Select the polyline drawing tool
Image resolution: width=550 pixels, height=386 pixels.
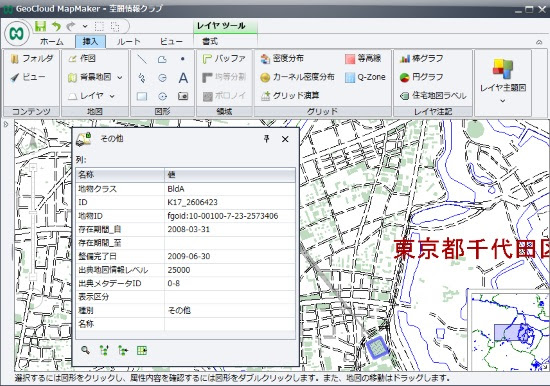tap(142, 78)
